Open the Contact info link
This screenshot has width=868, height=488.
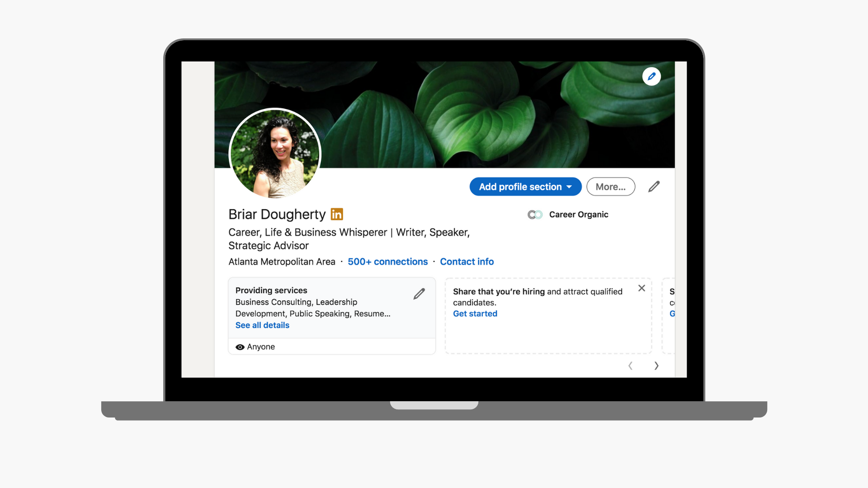[x=467, y=262]
